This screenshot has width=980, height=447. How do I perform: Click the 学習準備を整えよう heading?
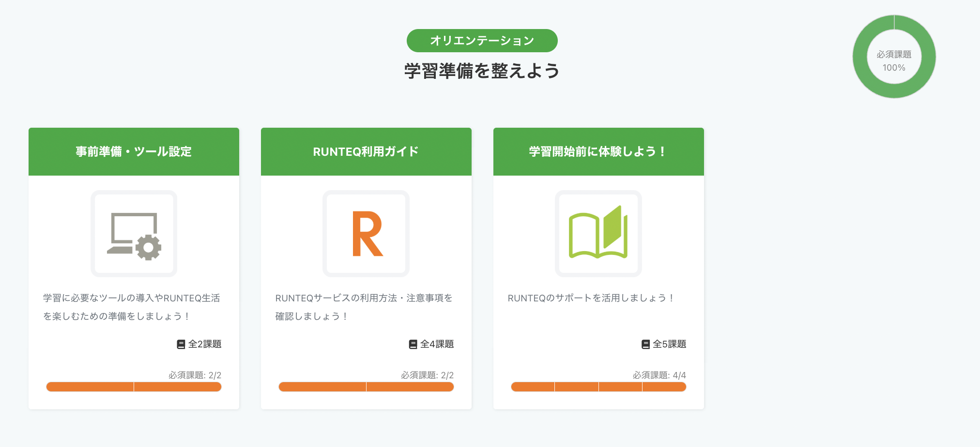pos(482,71)
